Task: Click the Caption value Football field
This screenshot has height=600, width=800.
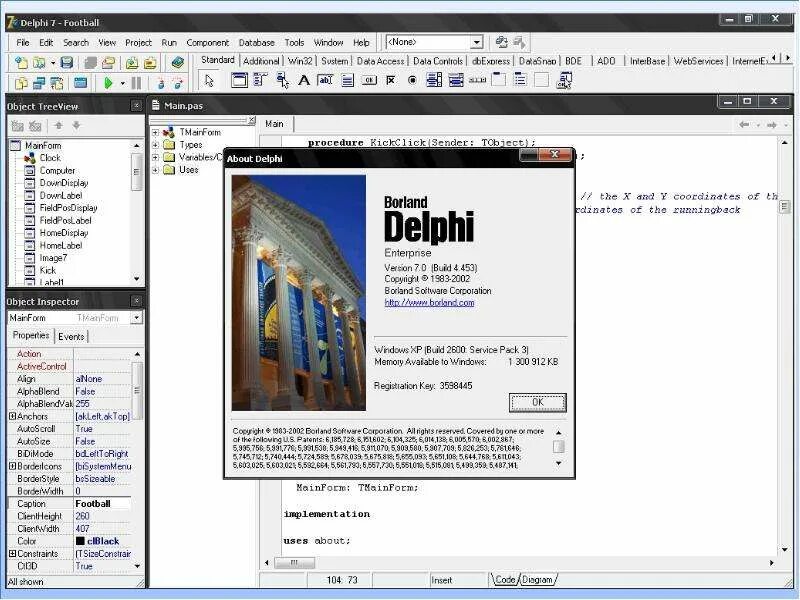Action: [x=102, y=504]
